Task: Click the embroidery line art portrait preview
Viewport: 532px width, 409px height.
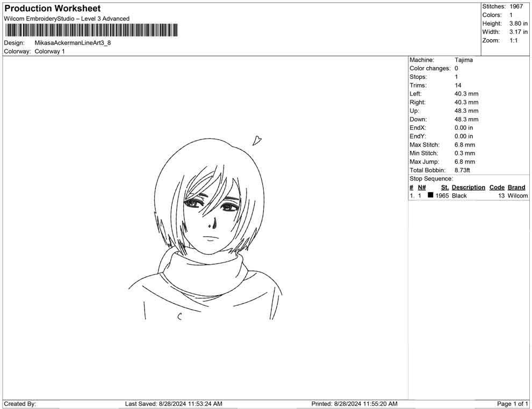Action: [x=205, y=229]
